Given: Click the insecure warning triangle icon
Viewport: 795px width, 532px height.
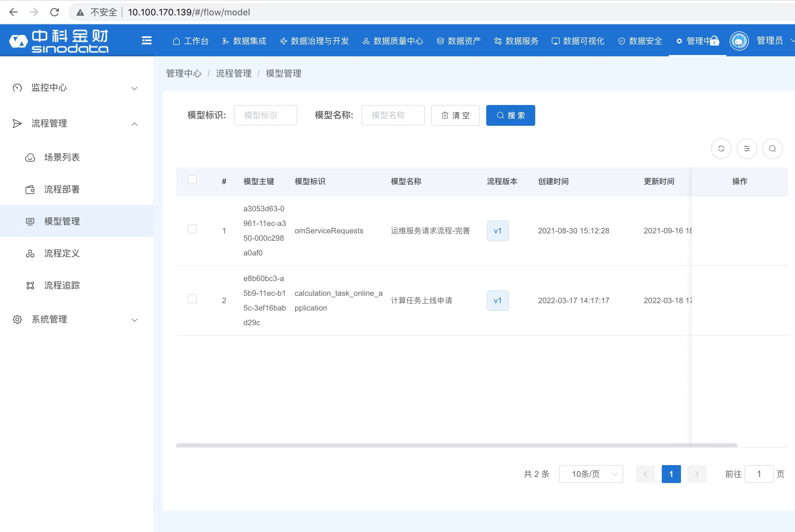Looking at the screenshot, I should (x=80, y=12).
